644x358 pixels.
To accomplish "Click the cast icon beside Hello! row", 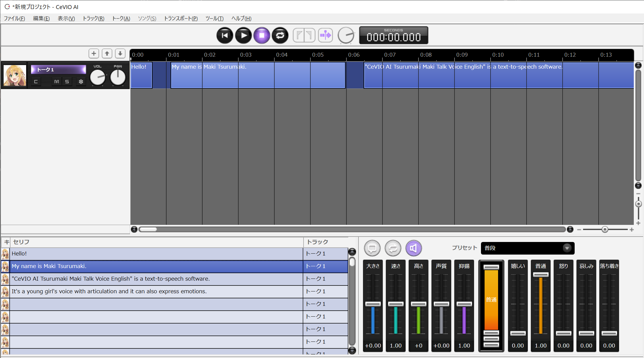I will click(x=5, y=254).
